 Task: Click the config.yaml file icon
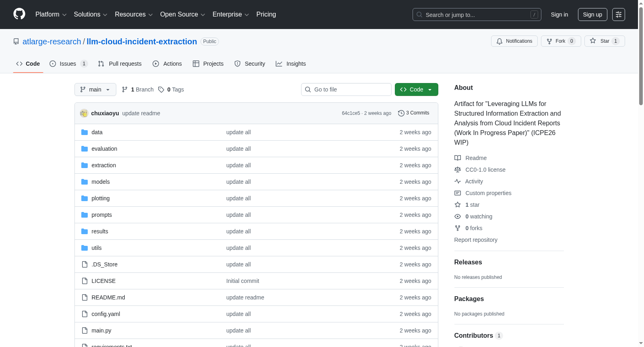pyautogui.click(x=85, y=314)
